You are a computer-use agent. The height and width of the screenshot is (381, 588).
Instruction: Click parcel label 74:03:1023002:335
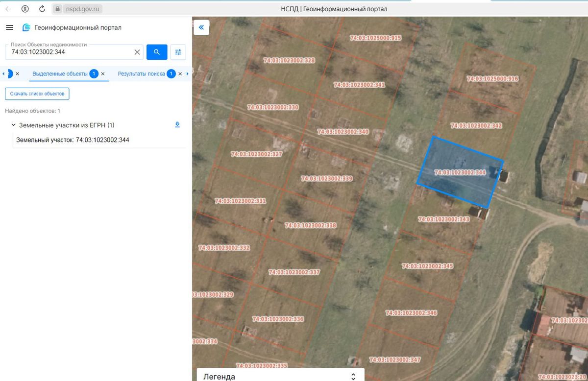[262, 366]
